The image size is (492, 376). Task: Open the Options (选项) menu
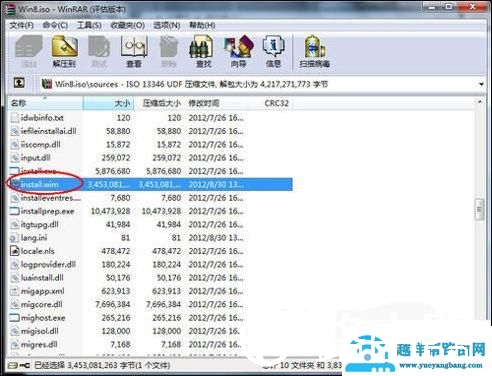click(167, 25)
